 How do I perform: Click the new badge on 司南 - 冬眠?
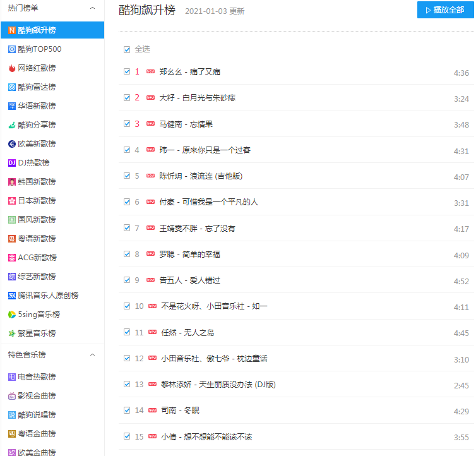pyautogui.click(x=152, y=411)
